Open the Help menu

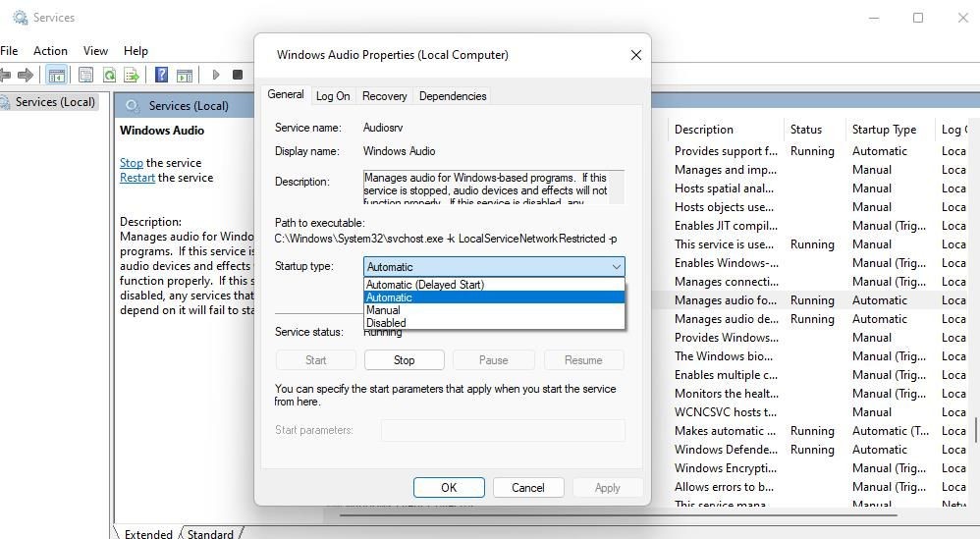coord(136,51)
